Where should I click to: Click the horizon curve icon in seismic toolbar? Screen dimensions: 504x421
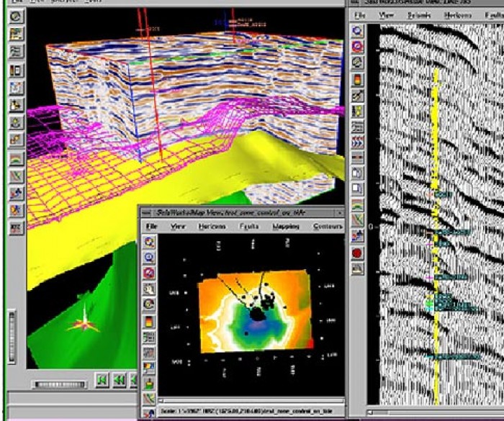357,206
